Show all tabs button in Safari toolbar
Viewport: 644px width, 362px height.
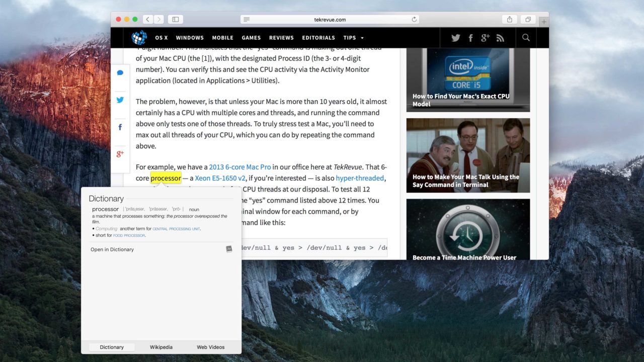528,20
